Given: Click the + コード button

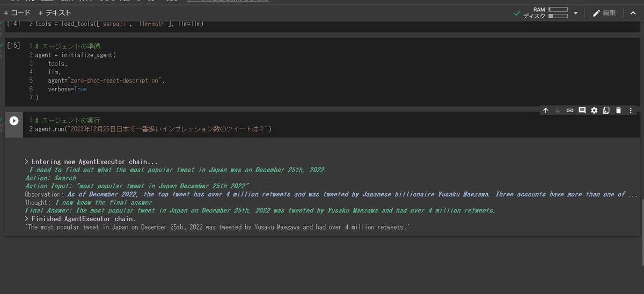Looking at the screenshot, I should [17, 13].
